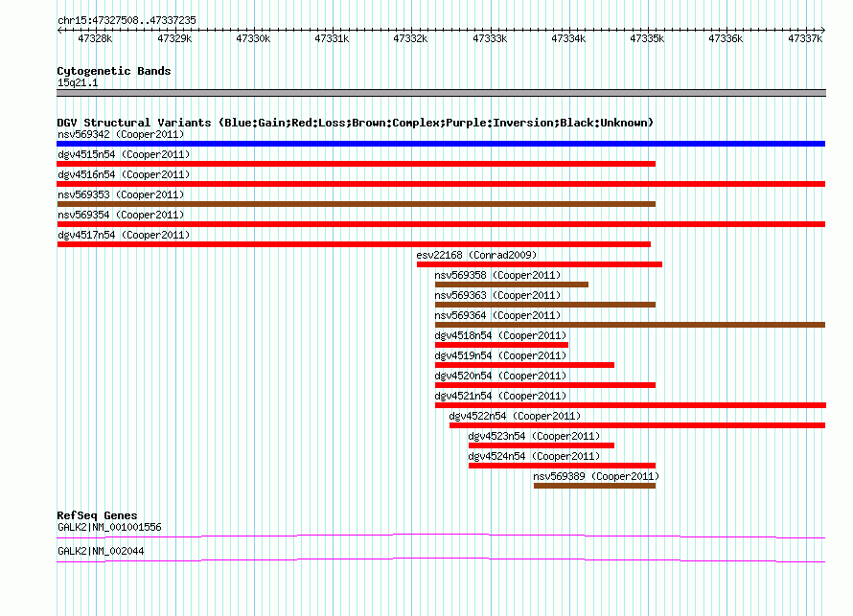The image size is (853, 616).
Task: Click the gray 15q21.1 cytogenetic band bar
Action: pos(441,93)
